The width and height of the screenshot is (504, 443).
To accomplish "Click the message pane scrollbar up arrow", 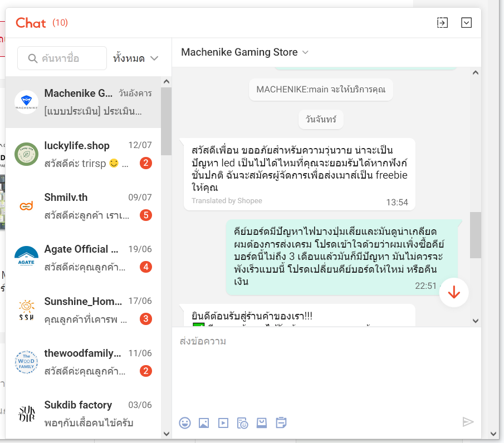I will click(476, 72).
